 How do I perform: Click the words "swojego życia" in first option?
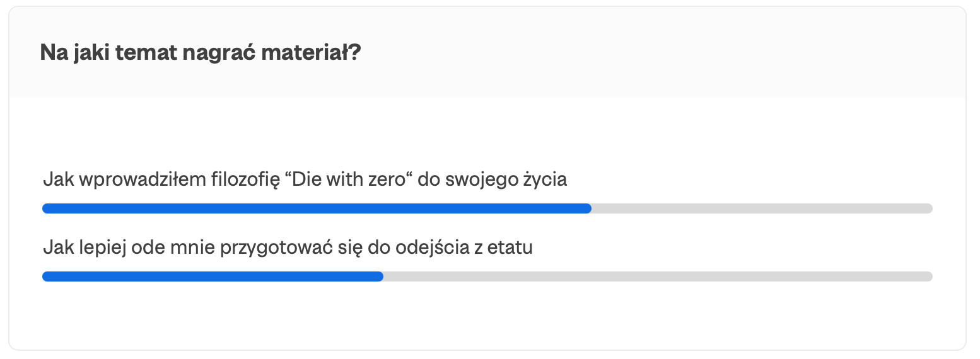click(506, 180)
